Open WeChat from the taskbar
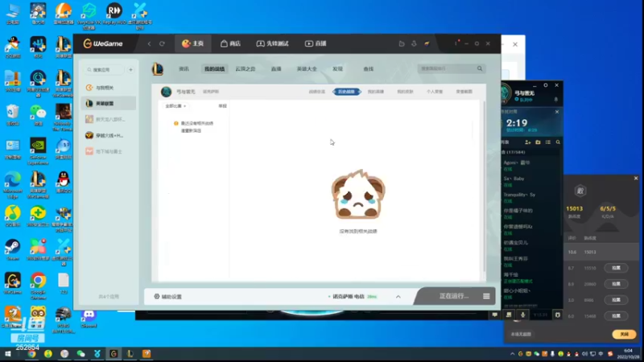 (81, 354)
